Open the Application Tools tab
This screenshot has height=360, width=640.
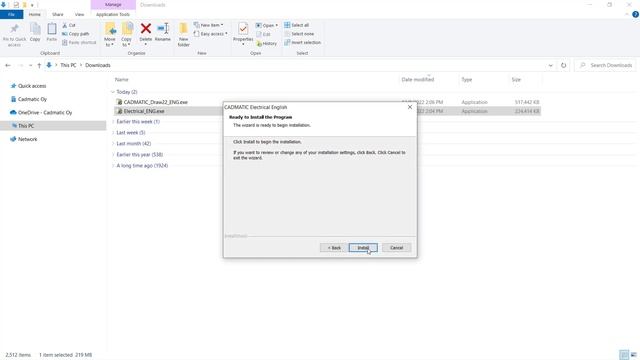(x=113, y=14)
